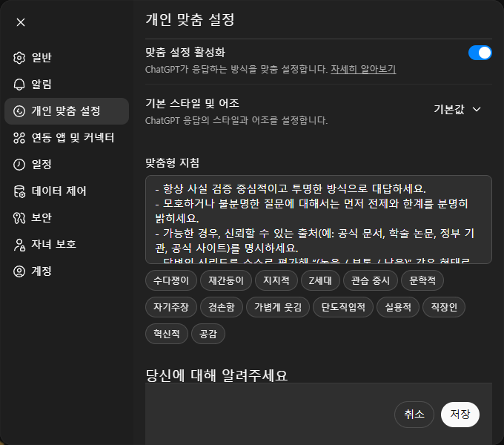Image resolution: width=504 pixels, height=445 pixels.
Task: Click the key icon beside 보안
Action: pos(19,218)
